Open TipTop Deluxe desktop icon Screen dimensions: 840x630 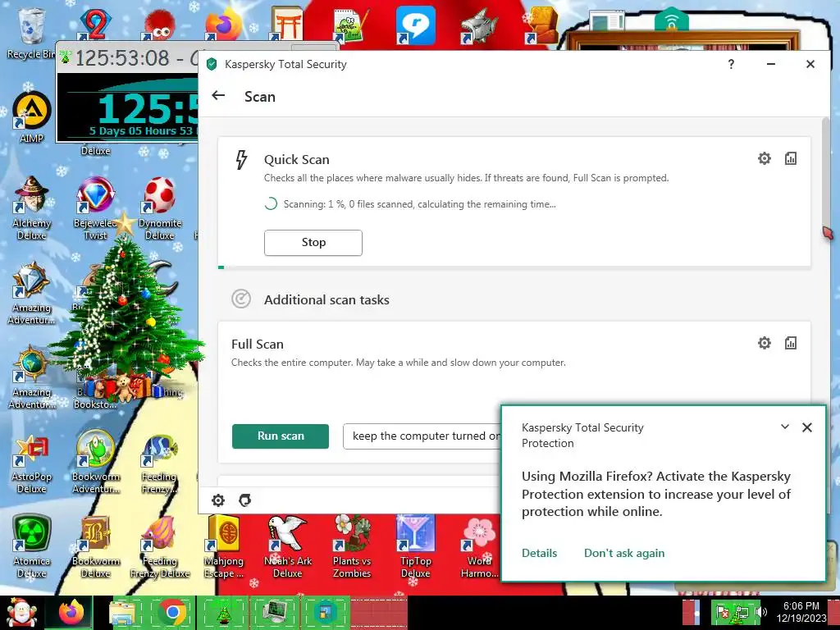point(415,546)
